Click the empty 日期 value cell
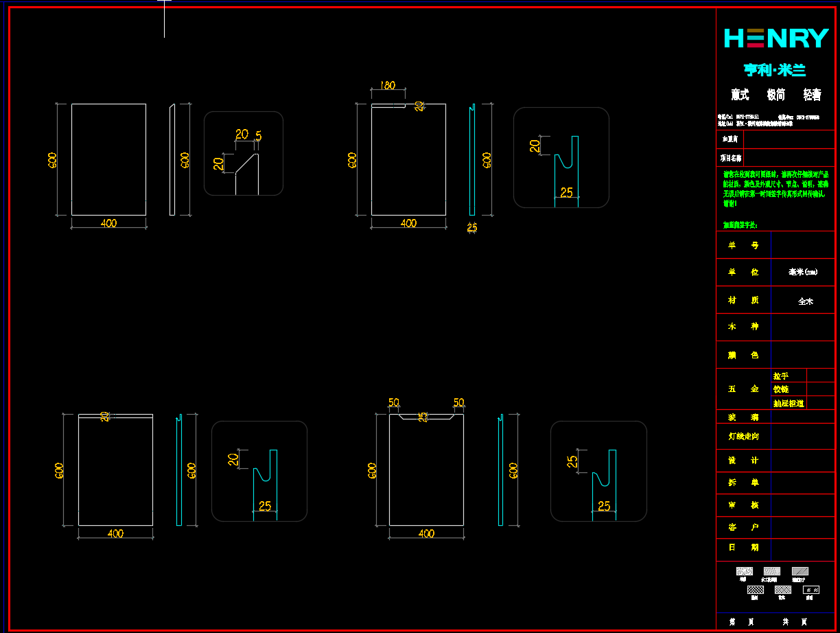The height and width of the screenshot is (633, 840). click(802, 548)
